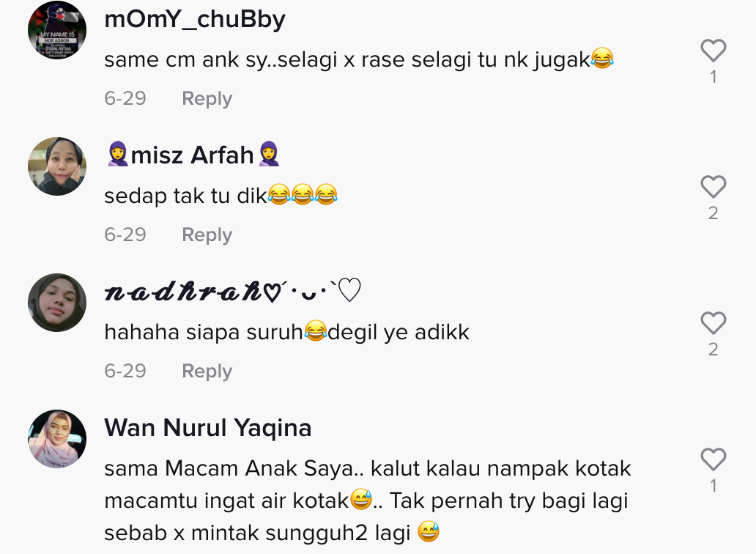Select comment text 'sedap tak tu dik'

185,196
